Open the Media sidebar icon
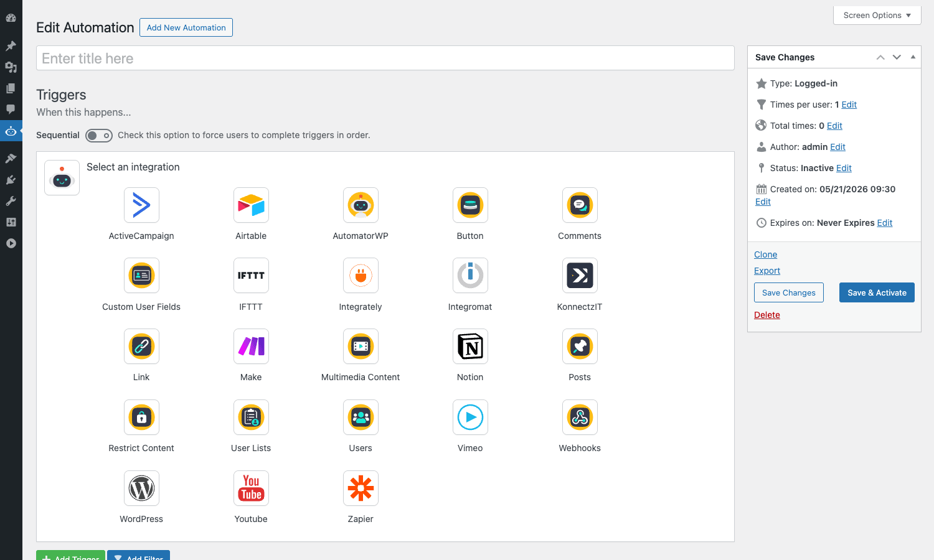The width and height of the screenshot is (934, 560). coord(11,67)
